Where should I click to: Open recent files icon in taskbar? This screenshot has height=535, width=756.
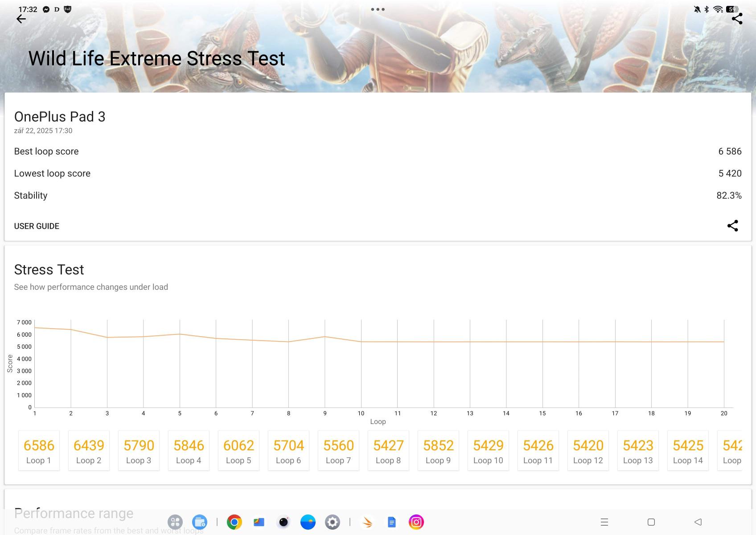pos(199,522)
